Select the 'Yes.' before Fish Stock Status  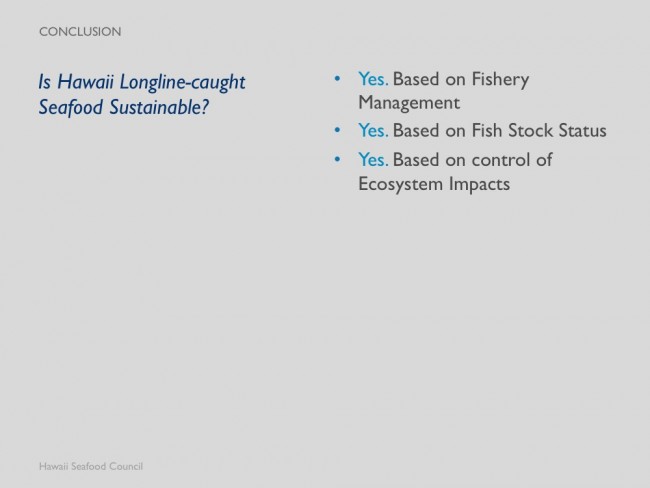[x=373, y=131]
